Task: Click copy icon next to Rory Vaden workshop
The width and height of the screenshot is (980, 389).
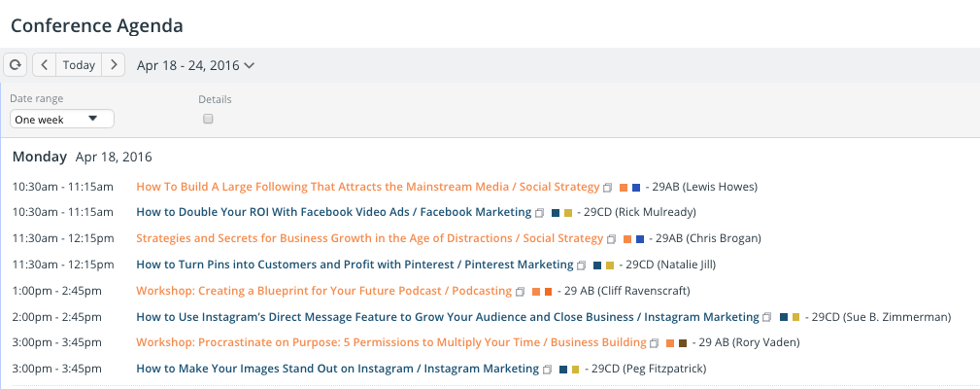Action: 655,343
